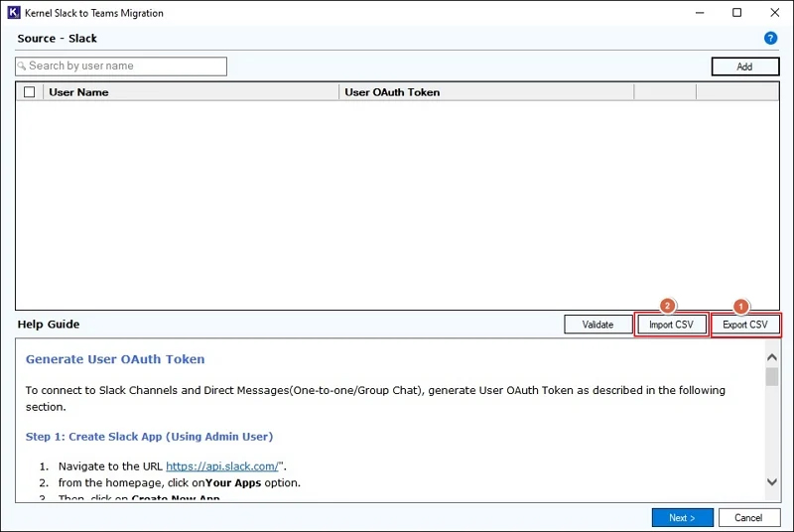Click the Validate button
Viewport: 794px width, 532px height.
(x=597, y=325)
